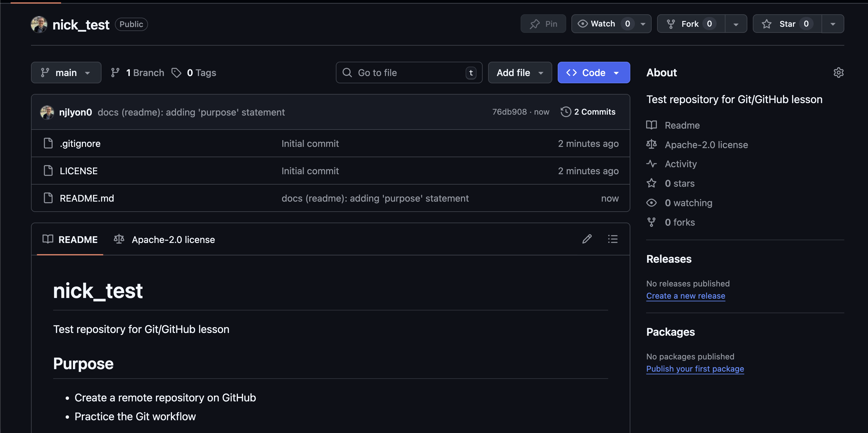The image size is (868, 433).
Task: Click the history clock icon beside 2 Commits
Action: click(565, 112)
